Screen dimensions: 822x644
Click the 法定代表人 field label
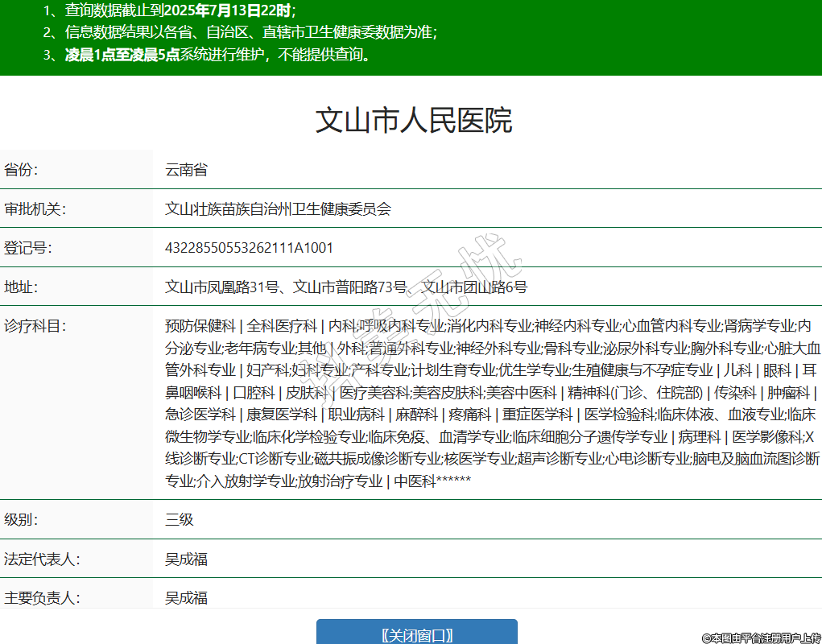[42, 559]
